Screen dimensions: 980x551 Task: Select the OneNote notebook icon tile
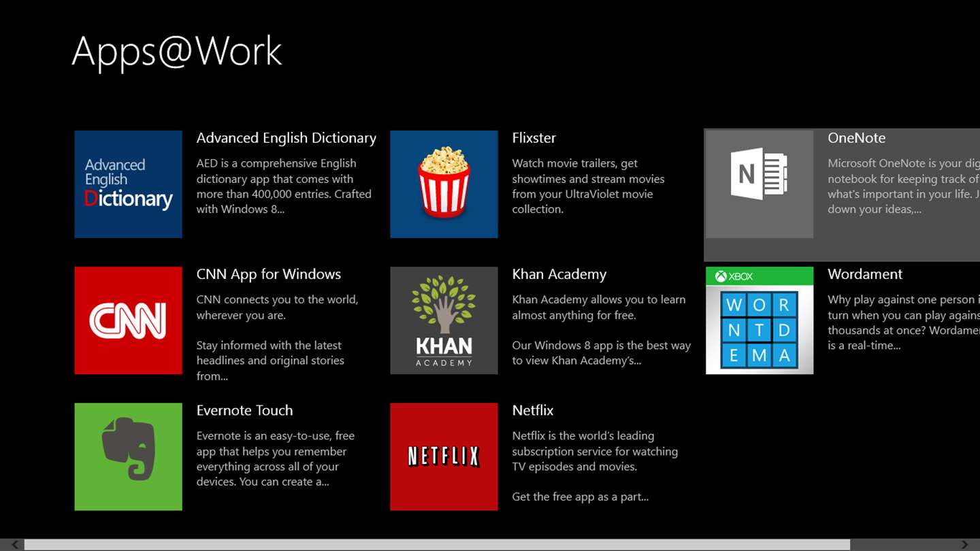(759, 184)
